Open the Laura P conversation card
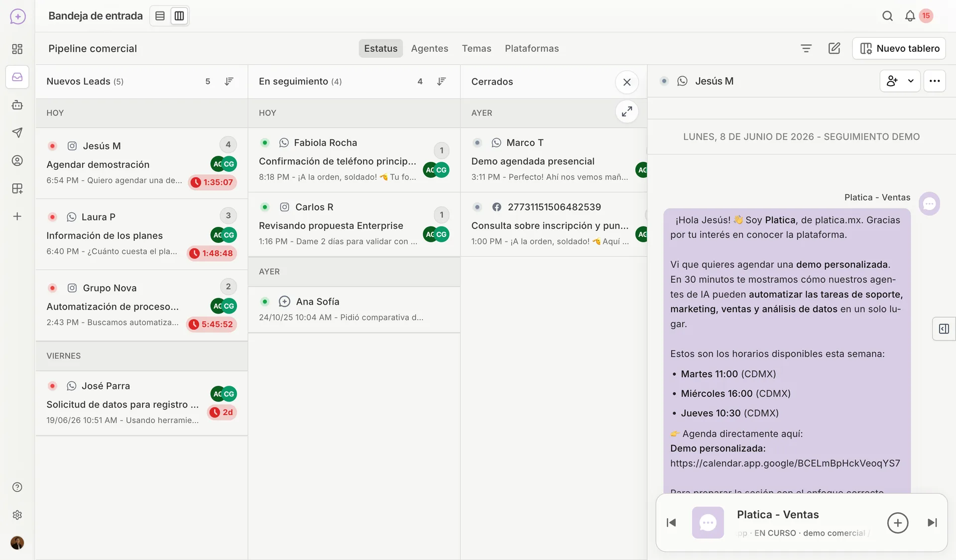The image size is (956, 560). coord(141,234)
